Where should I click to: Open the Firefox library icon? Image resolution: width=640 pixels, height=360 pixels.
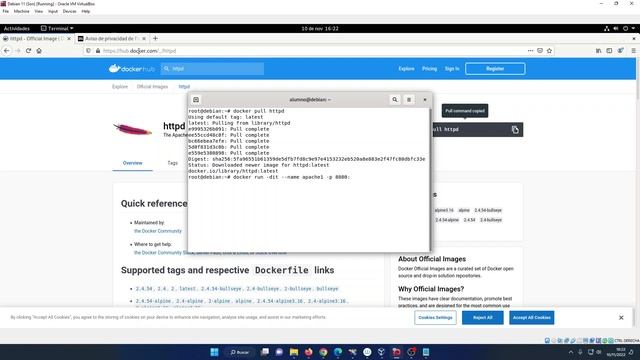(x=598, y=51)
